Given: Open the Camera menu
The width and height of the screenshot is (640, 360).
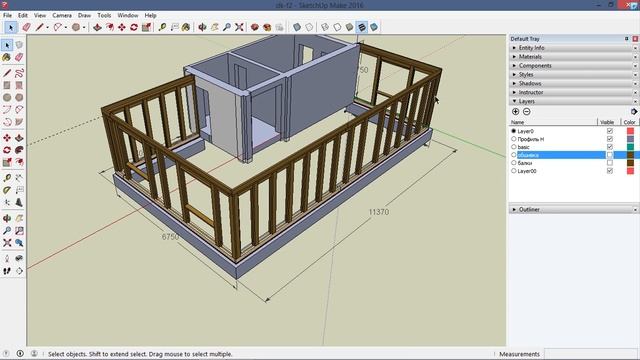Looking at the screenshot, I should click(62, 15).
